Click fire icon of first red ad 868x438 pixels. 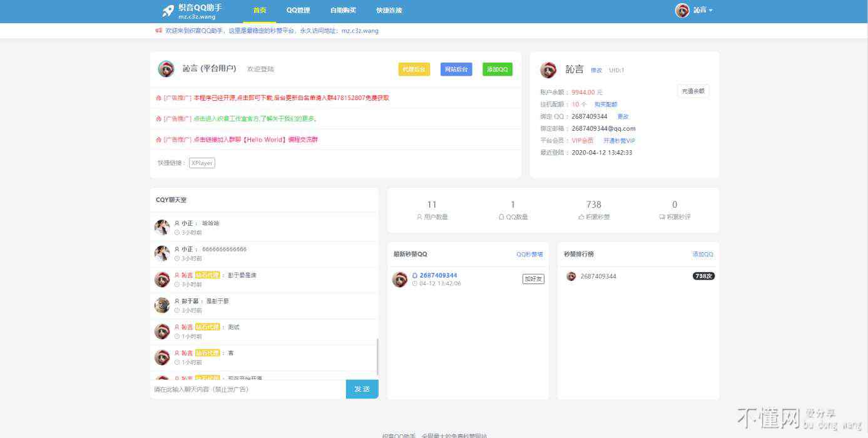[x=159, y=98]
